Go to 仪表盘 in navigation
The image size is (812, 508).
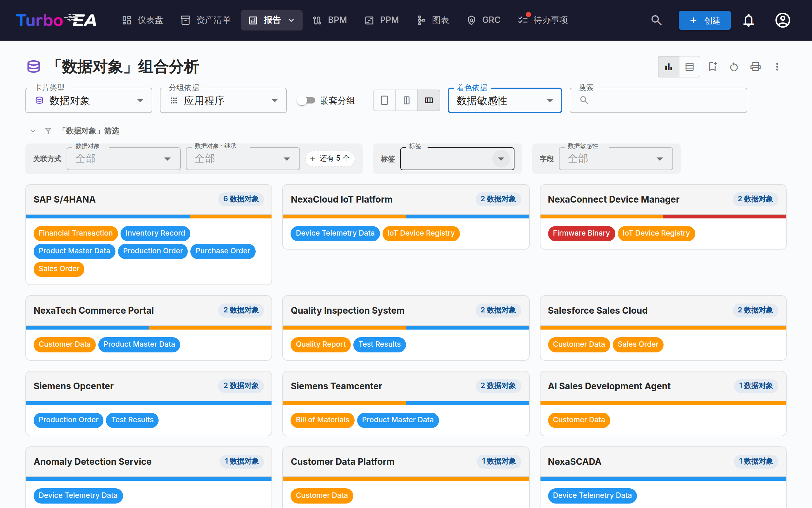(143, 20)
